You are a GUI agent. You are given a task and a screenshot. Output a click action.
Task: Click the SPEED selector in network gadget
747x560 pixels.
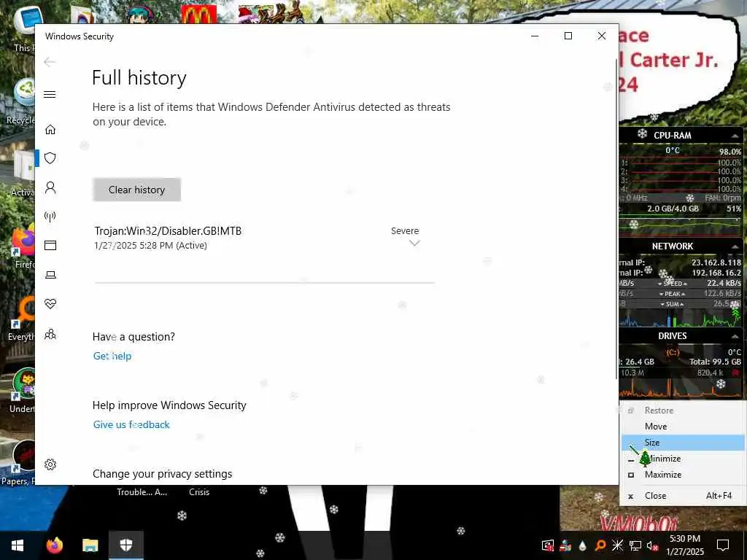672,284
